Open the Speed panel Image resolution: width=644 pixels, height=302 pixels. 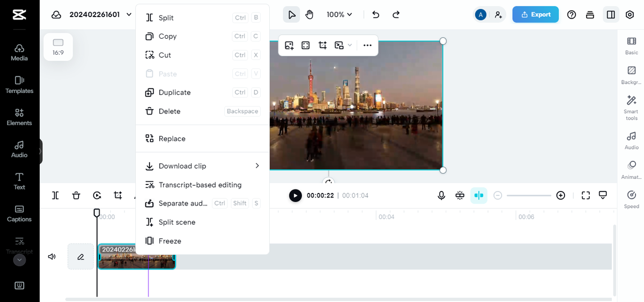[631, 198]
